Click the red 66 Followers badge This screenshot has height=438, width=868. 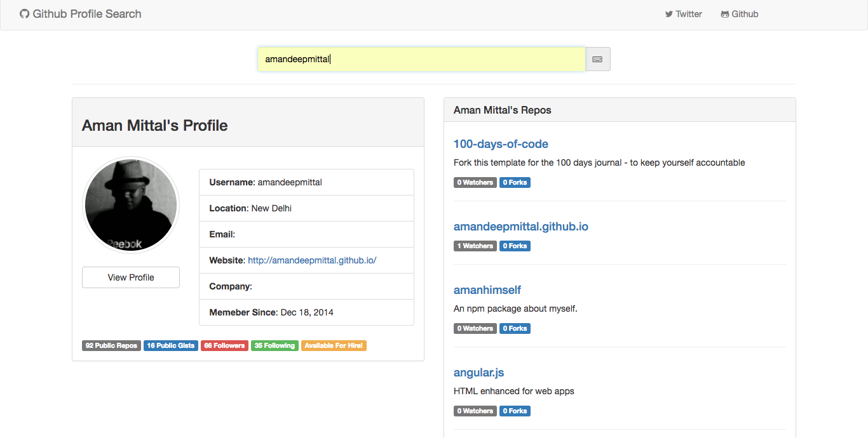[x=224, y=346]
